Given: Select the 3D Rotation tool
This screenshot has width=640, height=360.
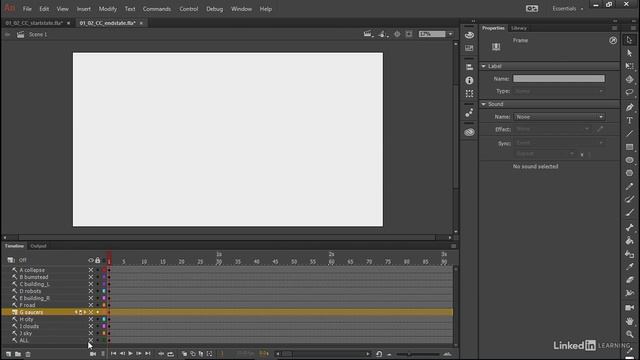Looking at the screenshot, I should (x=629, y=79).
